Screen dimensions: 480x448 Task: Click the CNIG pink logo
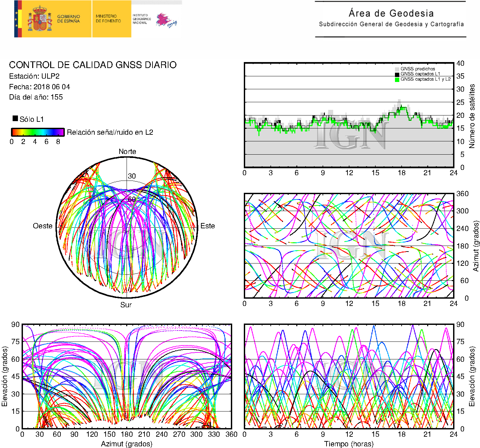point(166,20)
